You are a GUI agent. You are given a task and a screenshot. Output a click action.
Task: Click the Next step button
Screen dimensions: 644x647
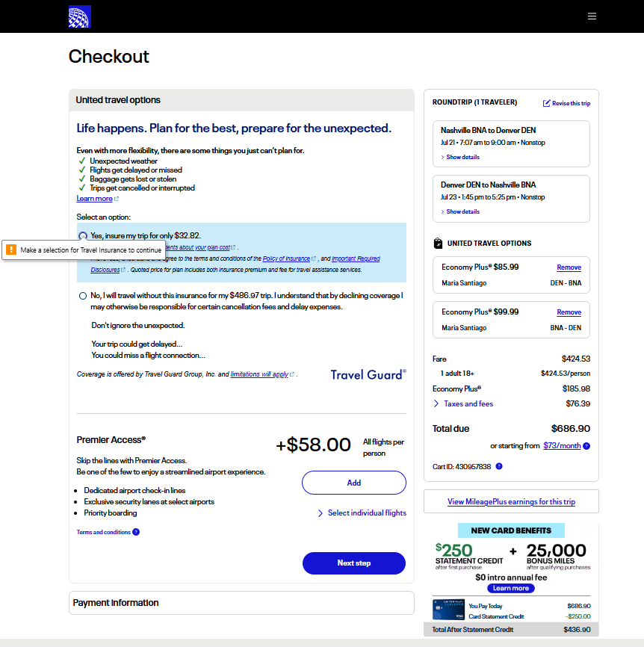coord(354,563)
